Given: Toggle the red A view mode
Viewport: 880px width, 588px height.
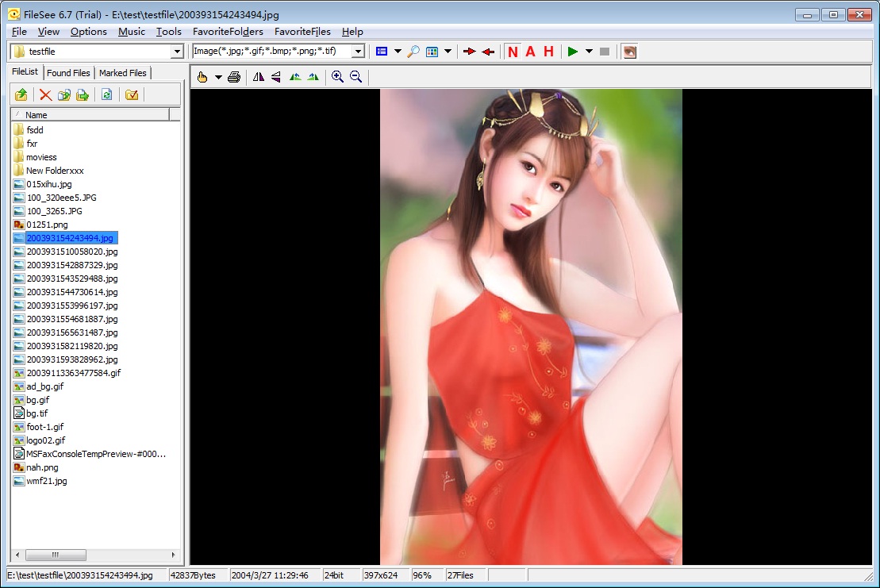Looking at the screenshot, I should [x=530, y=52].
